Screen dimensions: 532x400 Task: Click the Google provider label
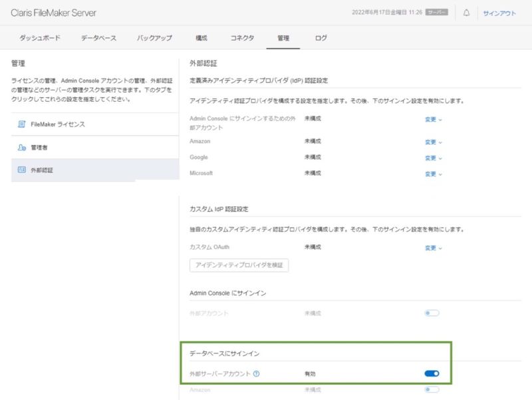click(198, 157)
